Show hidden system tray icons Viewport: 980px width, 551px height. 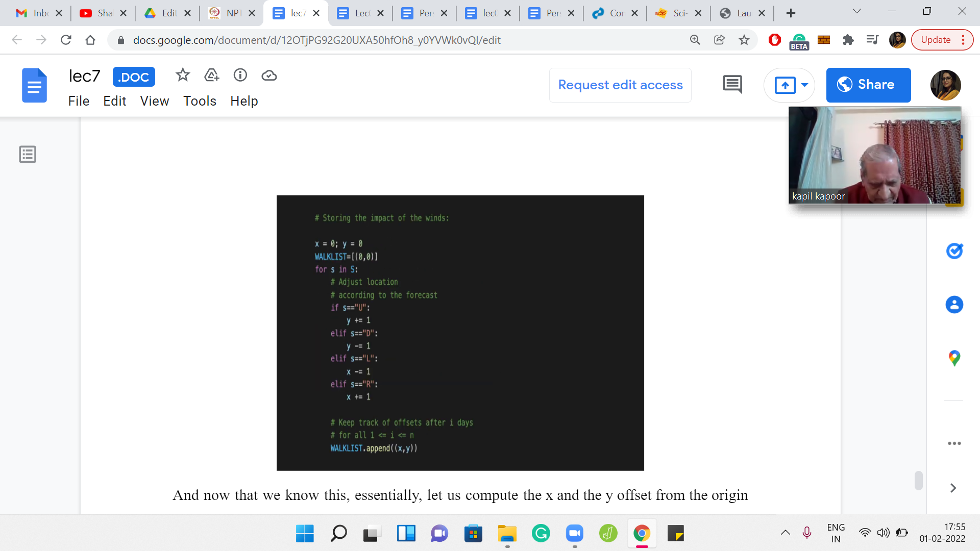(785, 533)
